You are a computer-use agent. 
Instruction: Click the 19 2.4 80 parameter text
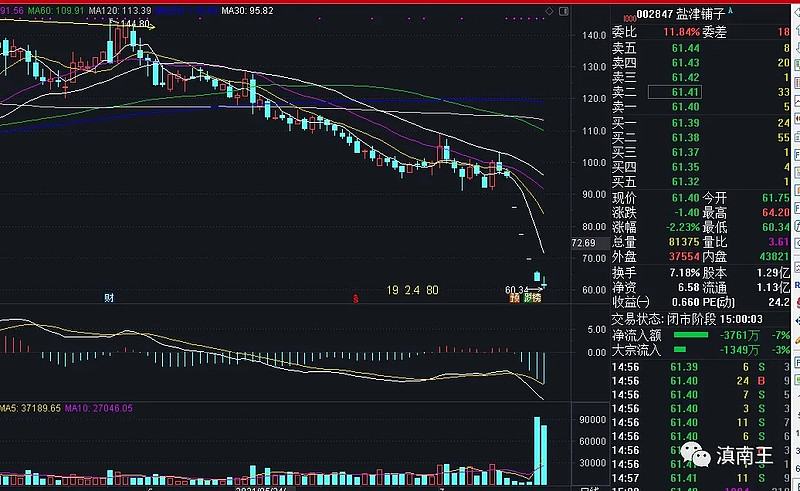(412, 290)
